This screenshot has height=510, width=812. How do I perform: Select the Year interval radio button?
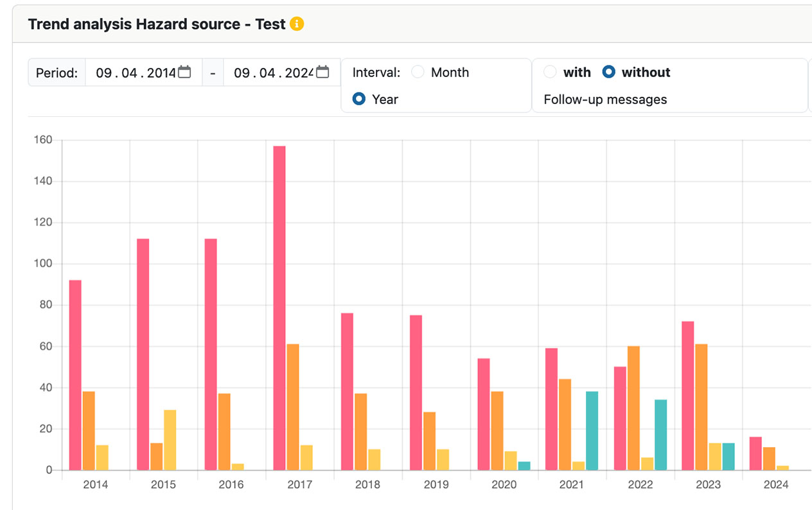pyautogui.click(x=360, y=100)
